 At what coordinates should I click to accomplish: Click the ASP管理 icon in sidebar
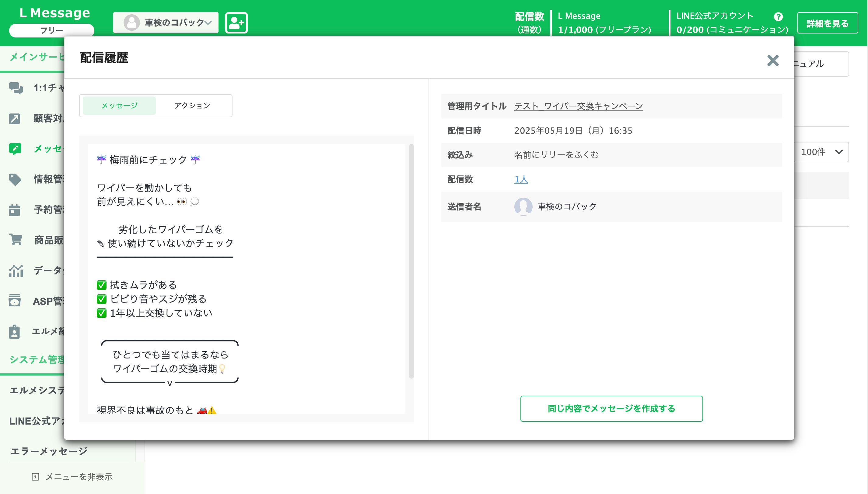[15, 301]
